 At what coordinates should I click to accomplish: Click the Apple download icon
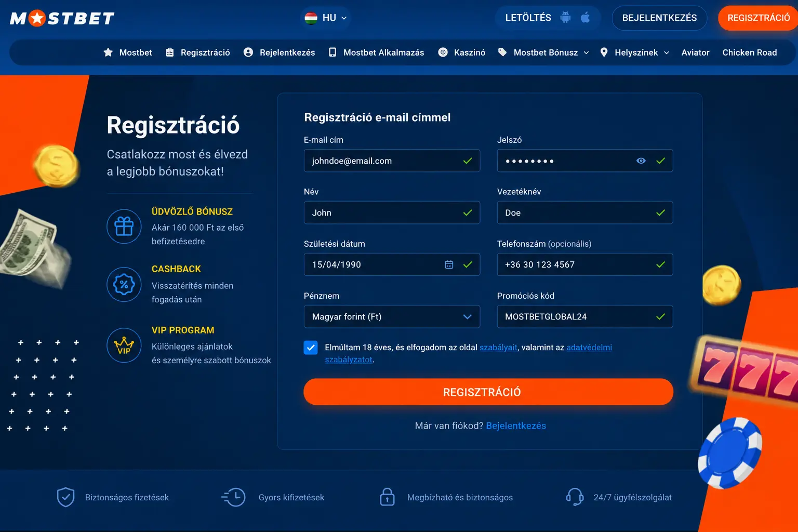pyautogui.click(x=586, y=18)
